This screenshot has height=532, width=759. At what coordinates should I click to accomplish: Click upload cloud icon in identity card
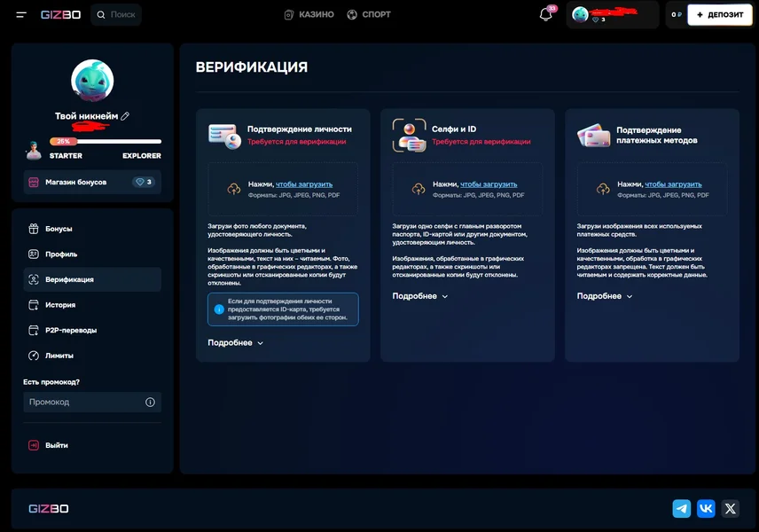click(234, 189)
